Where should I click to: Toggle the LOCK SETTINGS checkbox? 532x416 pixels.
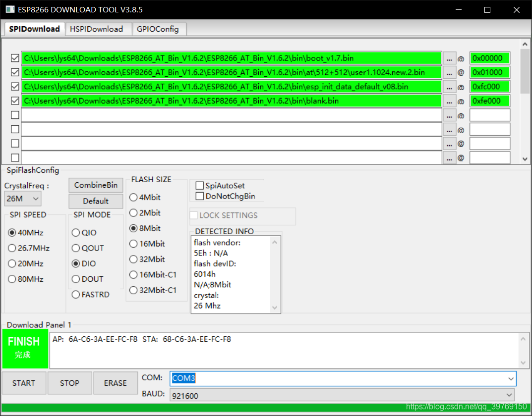pyautogui.click(x=194, y=215)
